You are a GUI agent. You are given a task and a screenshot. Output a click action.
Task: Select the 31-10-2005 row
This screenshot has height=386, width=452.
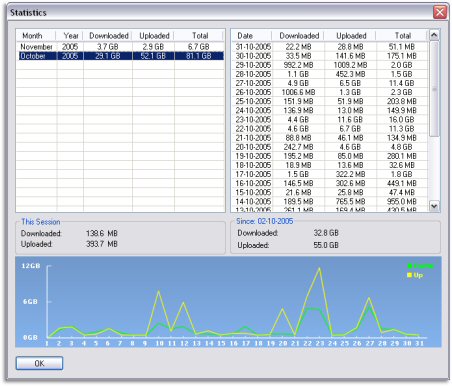pyautogui.click(x=330, y=47)
